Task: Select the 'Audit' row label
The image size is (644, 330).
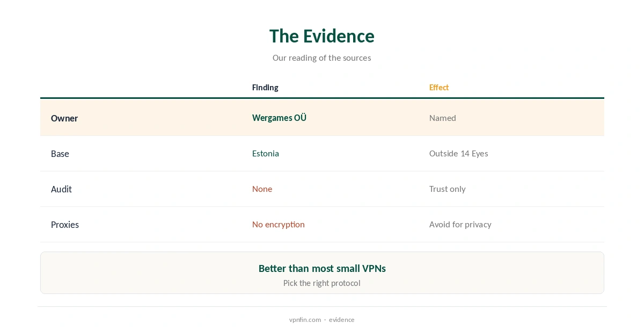Action: pos(61,189)
